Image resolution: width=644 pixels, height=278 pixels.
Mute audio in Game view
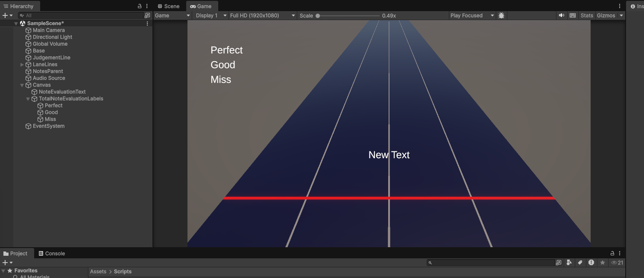coord(562,15)
